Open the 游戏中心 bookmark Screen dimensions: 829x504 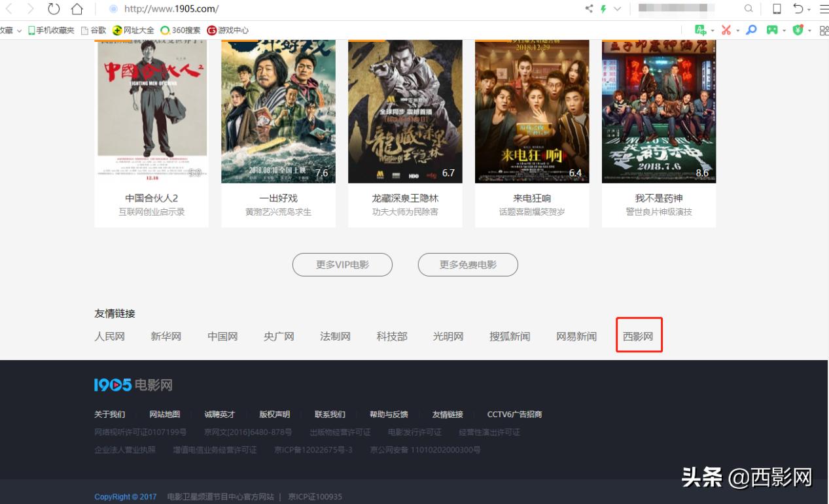click(x=228, y=30)
